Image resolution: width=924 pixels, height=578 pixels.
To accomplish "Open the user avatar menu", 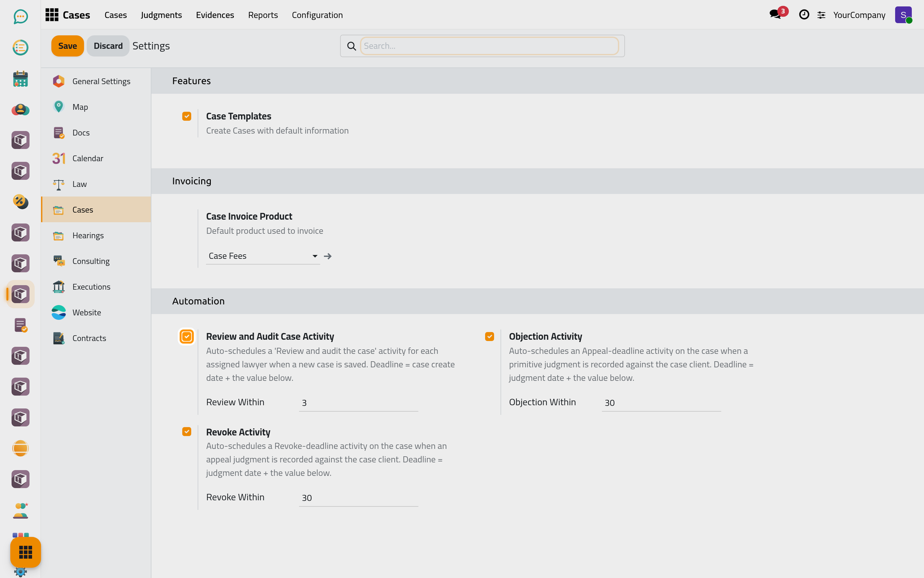I will coord(903,15).
